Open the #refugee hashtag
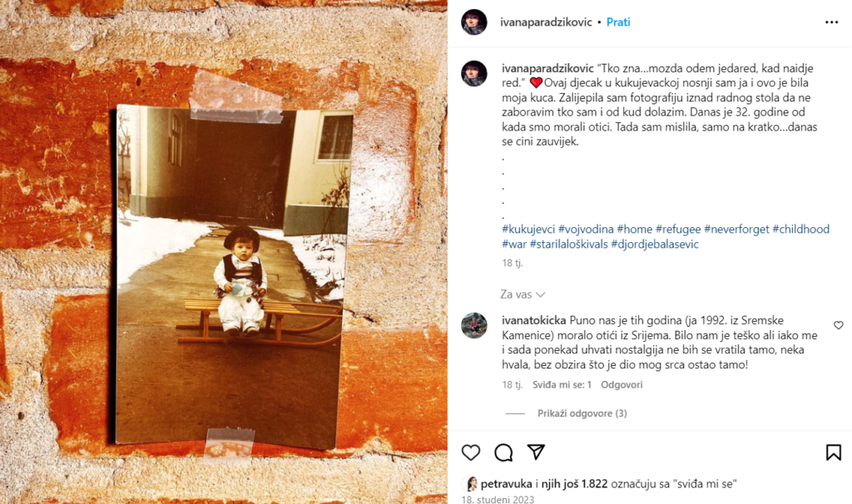 (678, 230)
